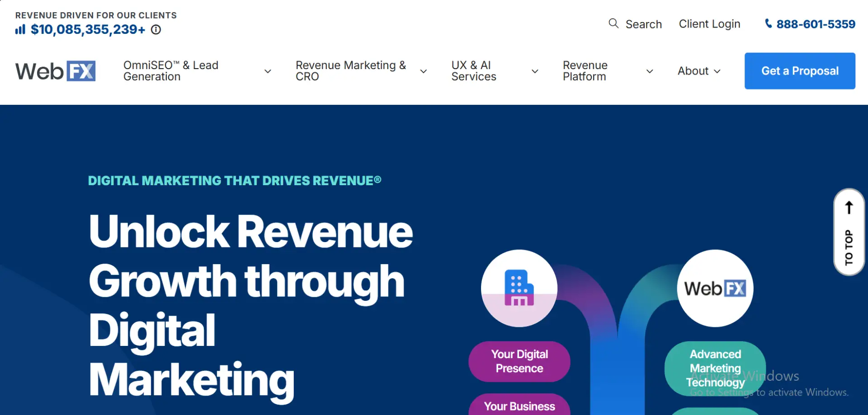Expand the About menu chevron
868x415 pixels.
pos(717,71)
